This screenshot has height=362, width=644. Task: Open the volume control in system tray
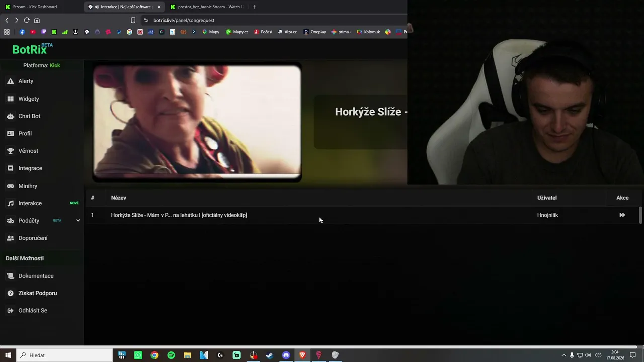tap(588, 355)
